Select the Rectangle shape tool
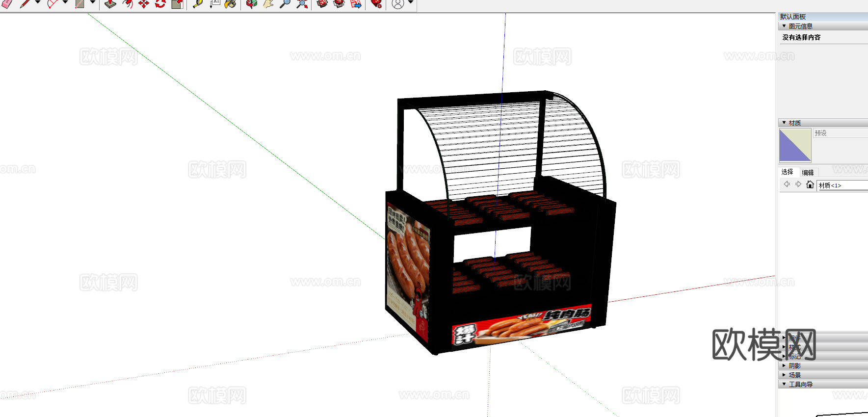Viewport: 868px width, 417px height. [80, 4]
